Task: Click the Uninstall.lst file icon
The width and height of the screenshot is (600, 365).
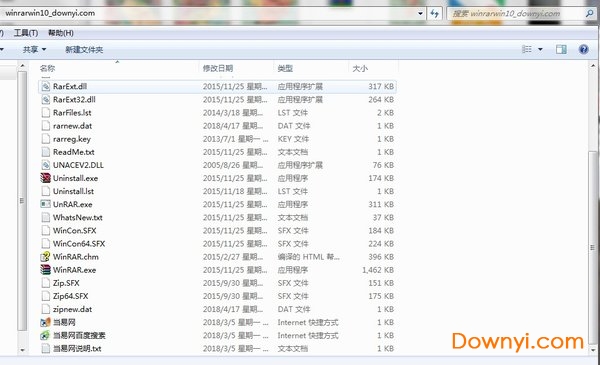Action: (x=46, y=191)
